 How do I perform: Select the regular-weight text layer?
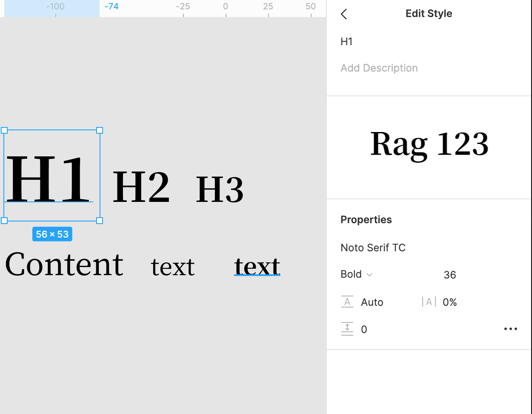(173, 267)
